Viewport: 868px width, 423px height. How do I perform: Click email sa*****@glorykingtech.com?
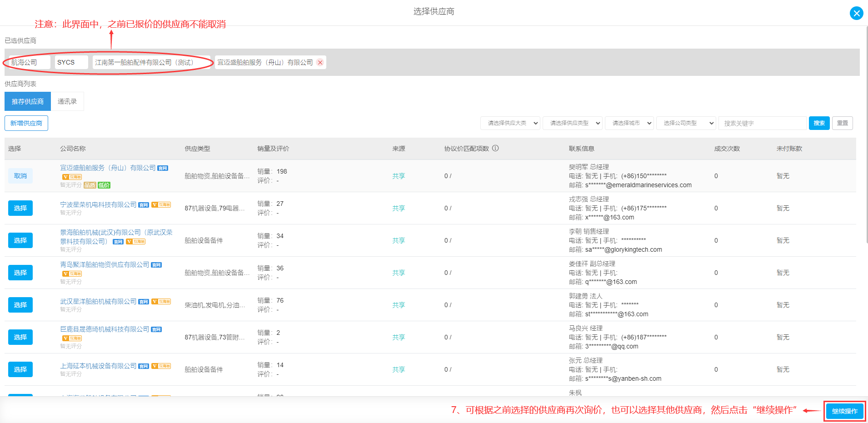coord(624,249)
